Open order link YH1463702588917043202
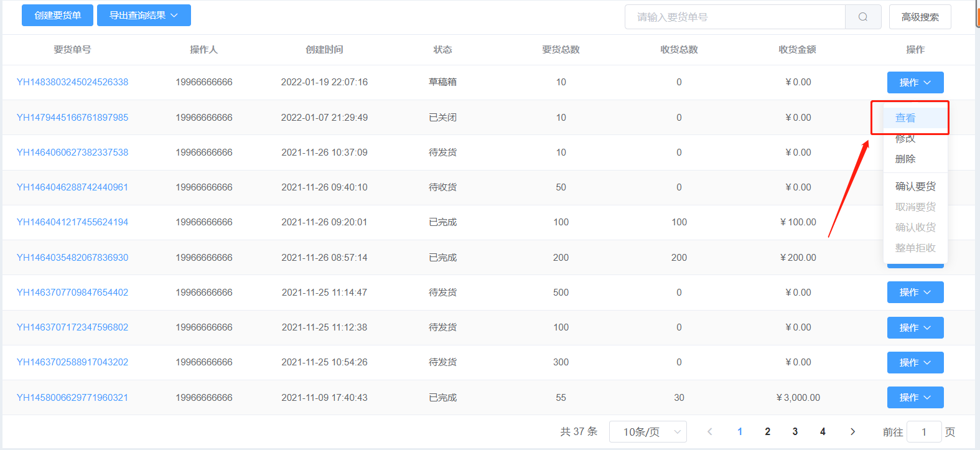The width and height of the screenshot is (980, 450). coord(72,362)
